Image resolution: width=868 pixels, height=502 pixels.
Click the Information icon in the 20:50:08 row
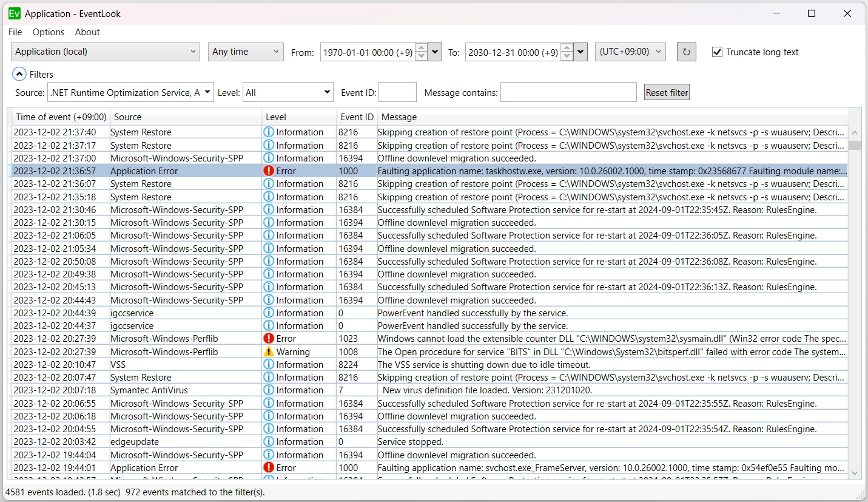pos(269,262)
